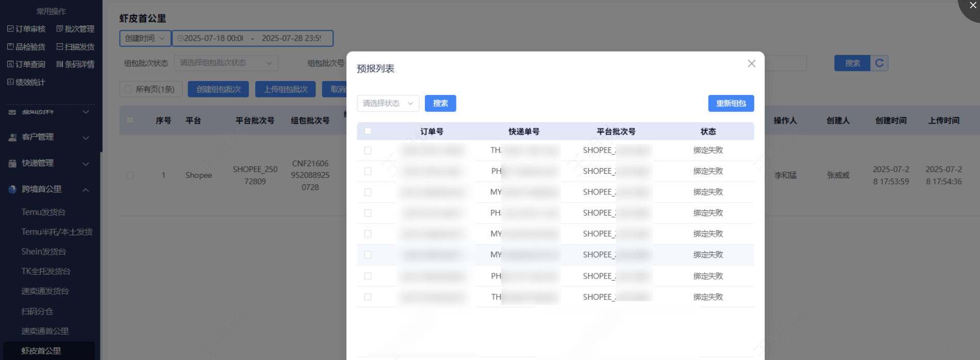Screen dimensions: 980x360
Task: Click the 订单审核 shortcut icon
Action: [10, 29]
